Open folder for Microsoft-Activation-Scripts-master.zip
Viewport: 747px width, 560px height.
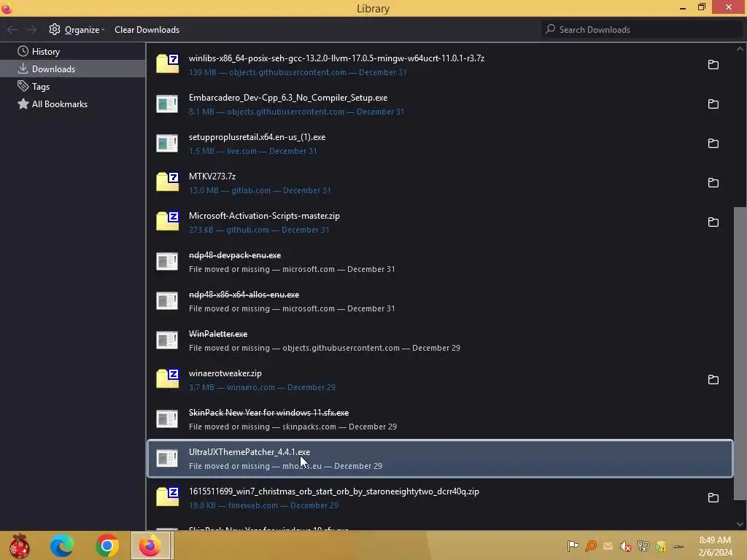pos(713,222)
